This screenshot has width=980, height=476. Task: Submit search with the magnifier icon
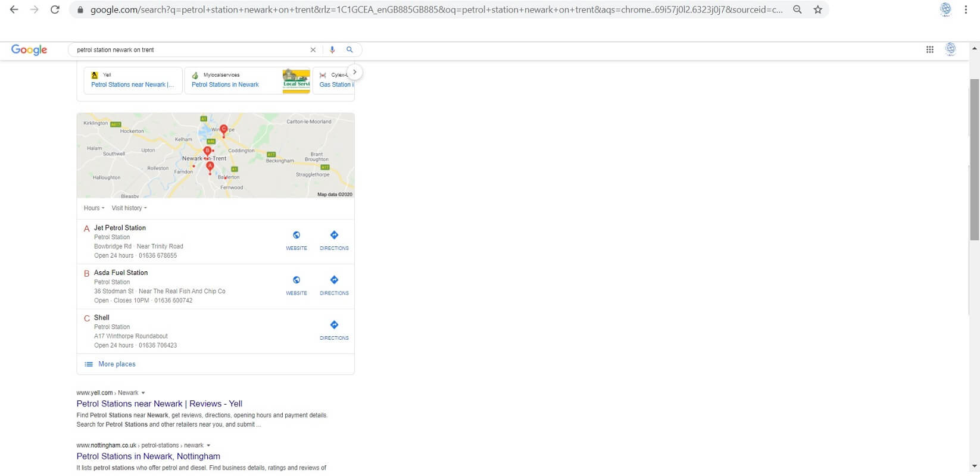click(x=349, y=50)
